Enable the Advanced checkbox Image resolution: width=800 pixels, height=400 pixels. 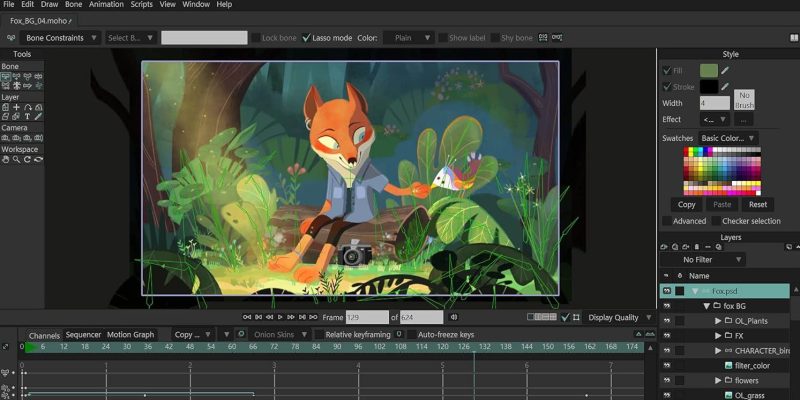tap(667, 221)
